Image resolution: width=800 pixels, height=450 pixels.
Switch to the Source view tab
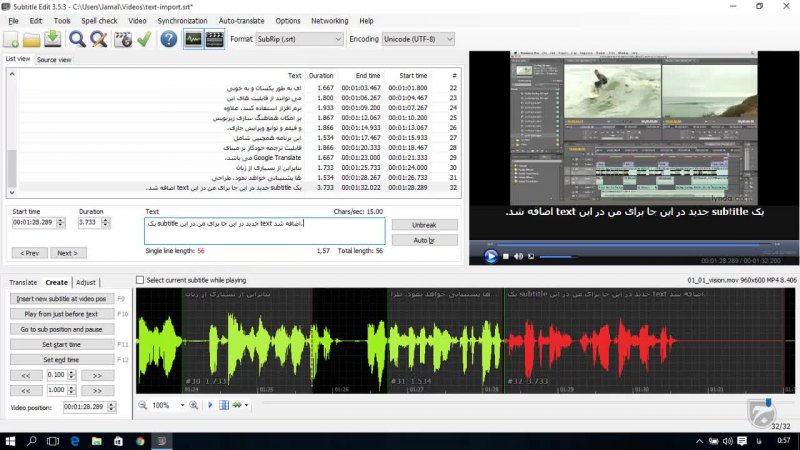pyautogui.click(x=54, y=60)
